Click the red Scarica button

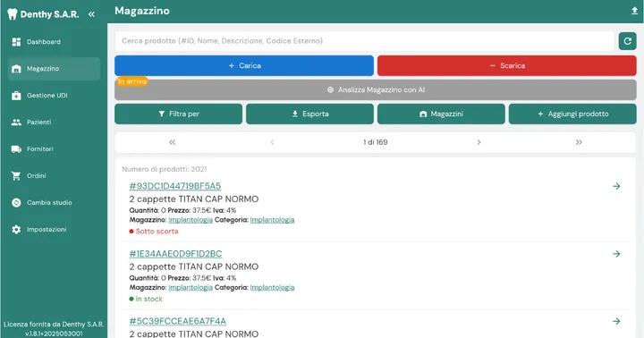(507, 65)
